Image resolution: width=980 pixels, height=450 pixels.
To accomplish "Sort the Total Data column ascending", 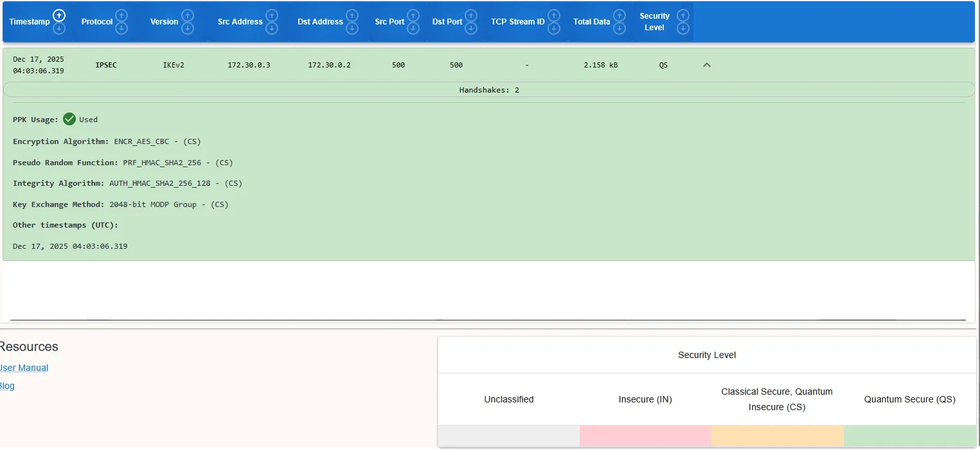I will point(619,15).
